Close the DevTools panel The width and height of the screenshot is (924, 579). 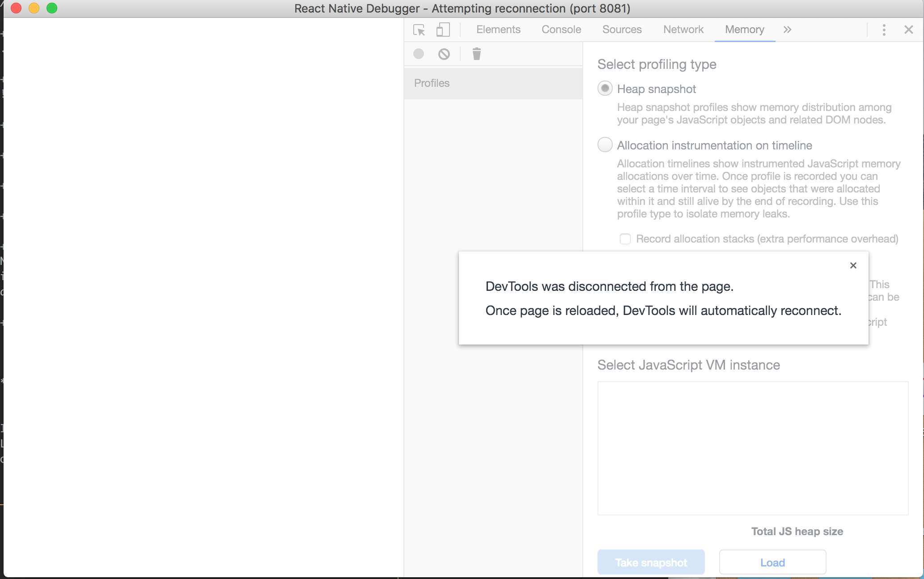click(x=908, y=30)
